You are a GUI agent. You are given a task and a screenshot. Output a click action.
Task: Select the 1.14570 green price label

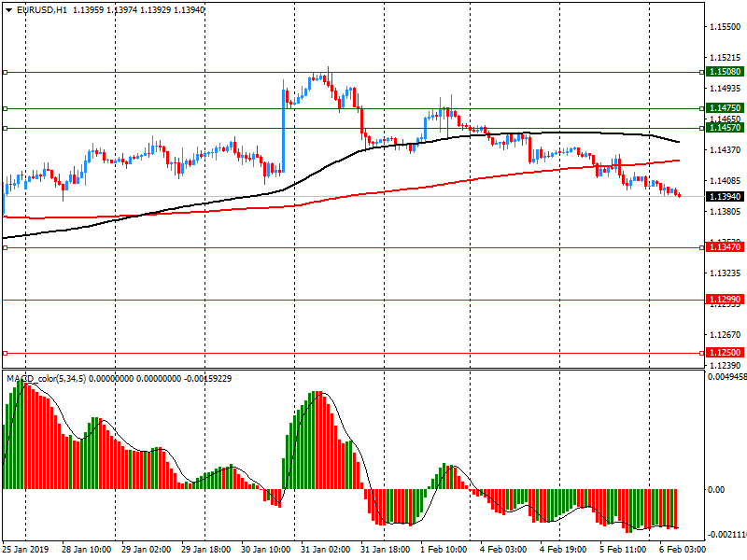(725, 128)
